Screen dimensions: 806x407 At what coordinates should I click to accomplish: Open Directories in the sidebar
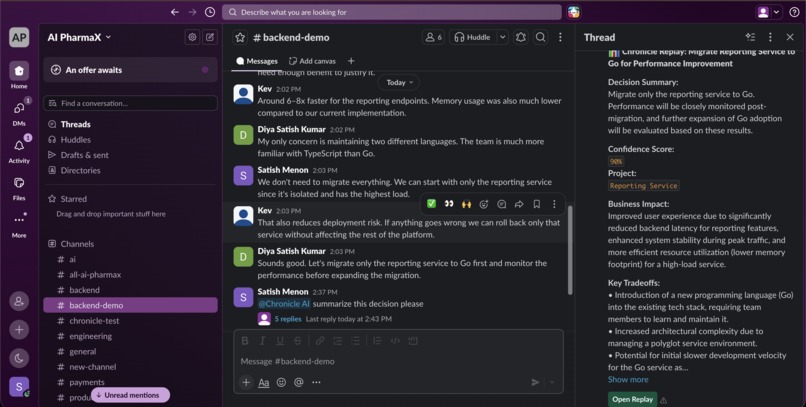[80, 171]
